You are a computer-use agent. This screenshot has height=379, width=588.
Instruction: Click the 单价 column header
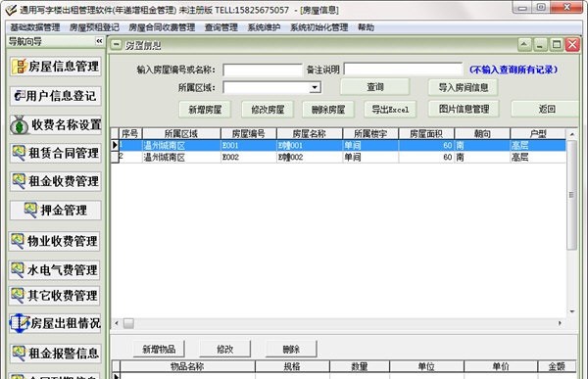pyautogui.click(x=501, y=366)
